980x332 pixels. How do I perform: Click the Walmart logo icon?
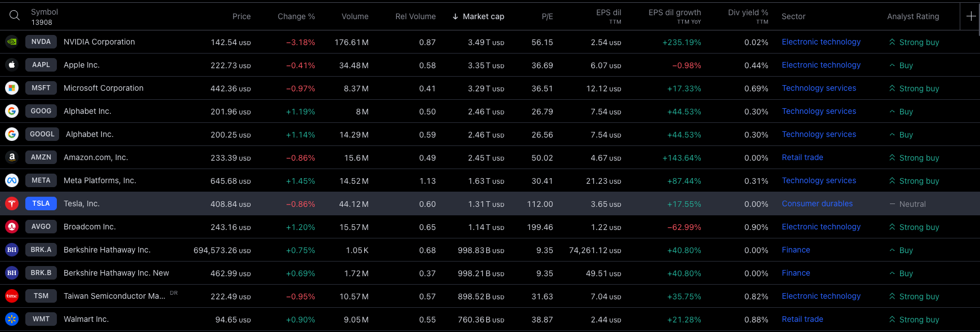click(x=12, y=319)
